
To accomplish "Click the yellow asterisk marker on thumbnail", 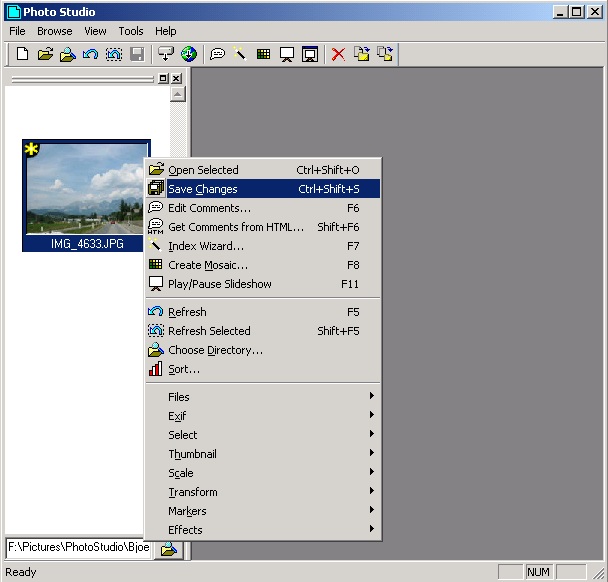I will [32, 149].
